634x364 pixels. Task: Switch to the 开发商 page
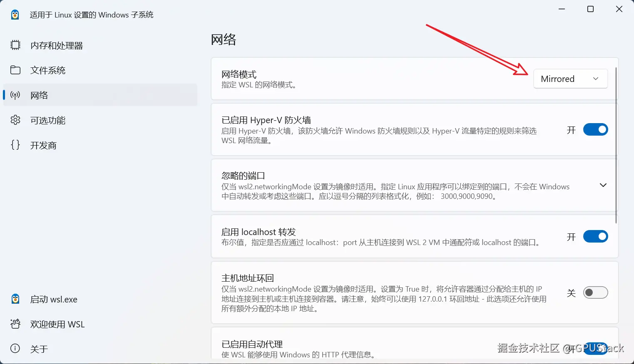point(100,145)
